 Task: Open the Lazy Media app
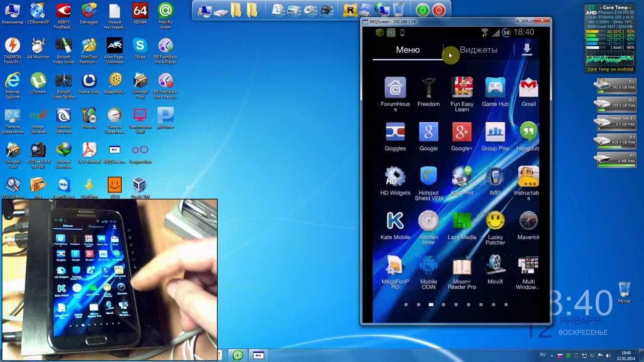click(x=462, y=225)
